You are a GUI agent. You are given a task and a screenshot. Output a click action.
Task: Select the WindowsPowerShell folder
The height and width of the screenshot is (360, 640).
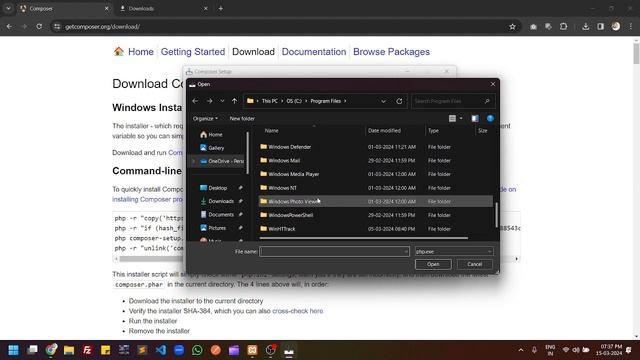tap(376, 215)
